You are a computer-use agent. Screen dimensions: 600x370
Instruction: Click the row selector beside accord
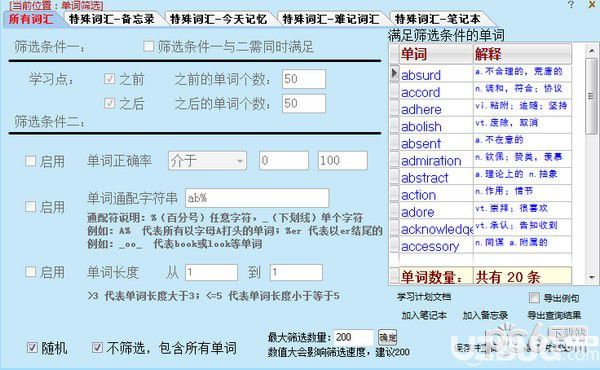(x=394, y=90)
